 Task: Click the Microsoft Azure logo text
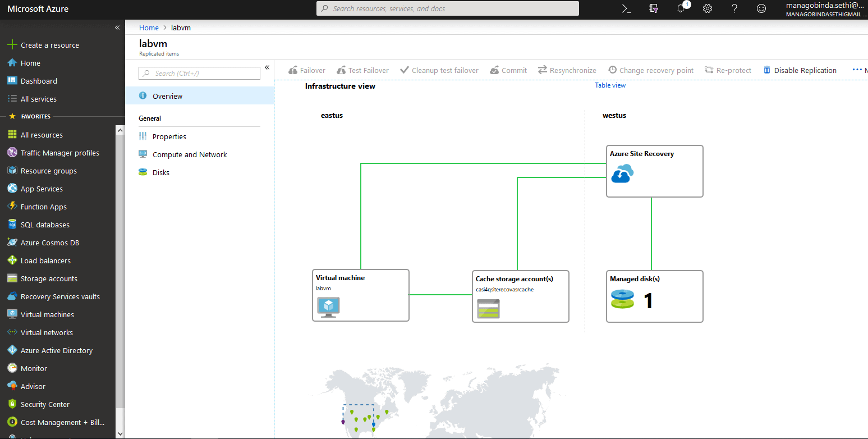(38, 8)
